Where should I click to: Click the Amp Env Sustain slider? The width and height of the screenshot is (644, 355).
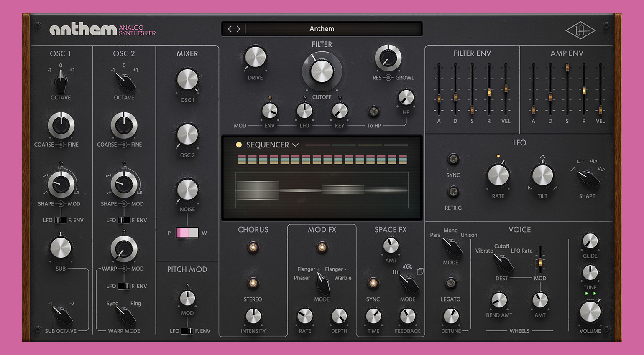(567, 68)
